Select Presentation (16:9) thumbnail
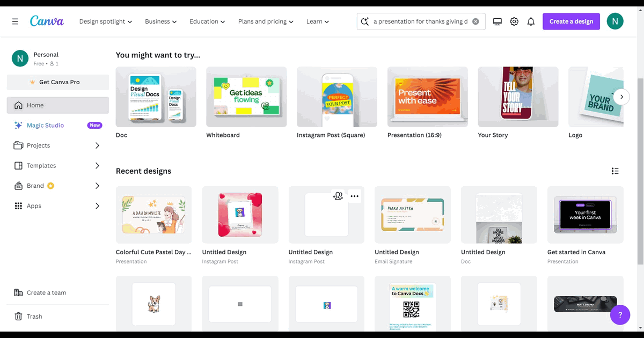The width and height of the screenshot is (644, 338). coord(428,97)
